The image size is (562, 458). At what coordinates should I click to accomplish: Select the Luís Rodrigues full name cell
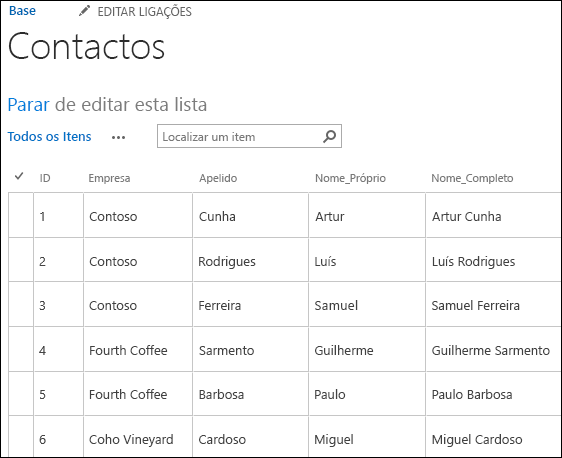pos(494,260)
